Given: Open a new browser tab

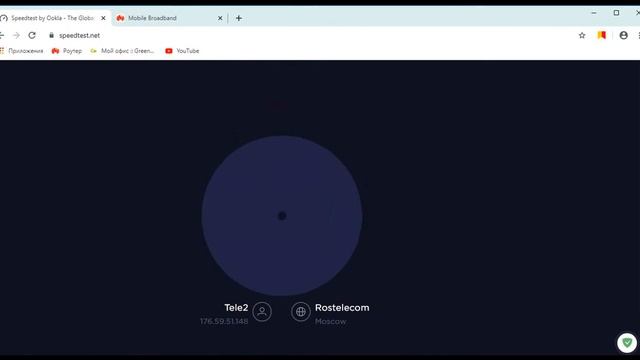Looking at the screenshot, I should [239, 18].
